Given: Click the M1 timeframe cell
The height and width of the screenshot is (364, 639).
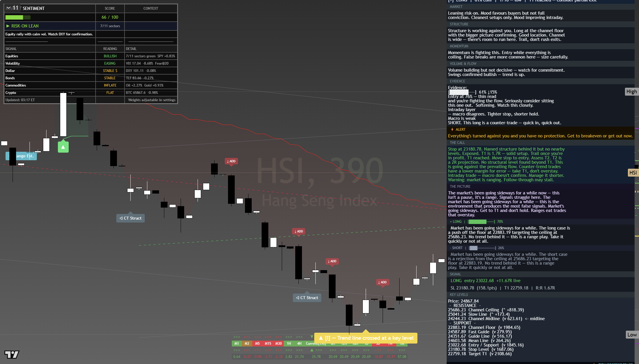Looking at the screenshot, I should [236, 344].
